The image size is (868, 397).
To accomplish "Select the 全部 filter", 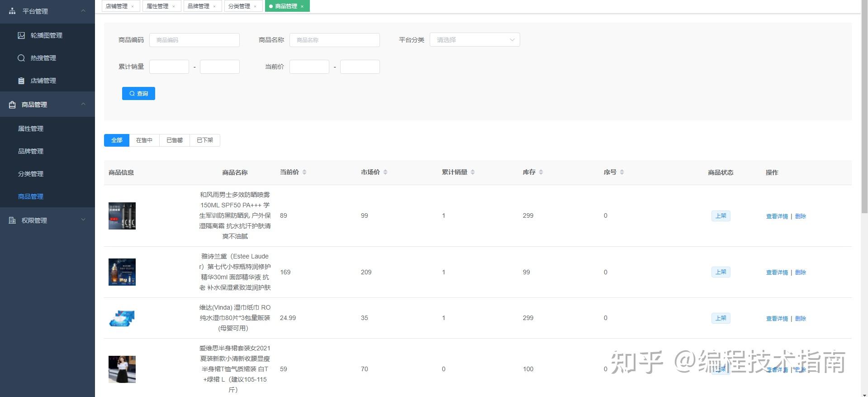I will tap(117, 140).
